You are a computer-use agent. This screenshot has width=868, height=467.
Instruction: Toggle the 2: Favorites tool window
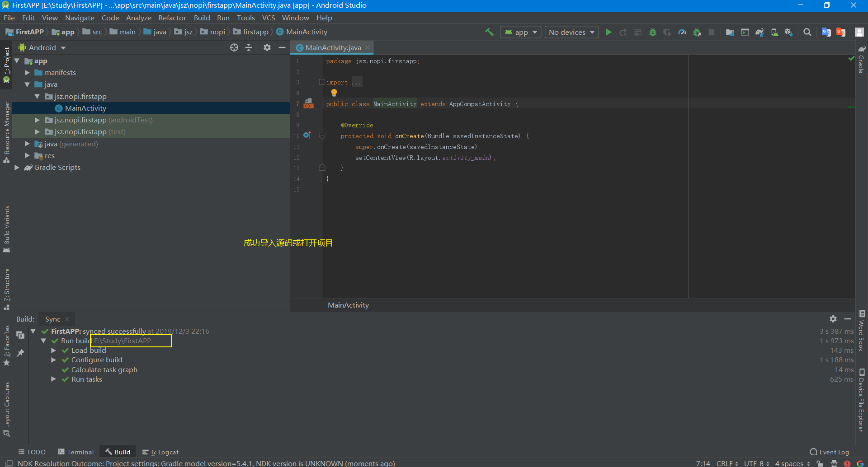(x=6, y=346)
